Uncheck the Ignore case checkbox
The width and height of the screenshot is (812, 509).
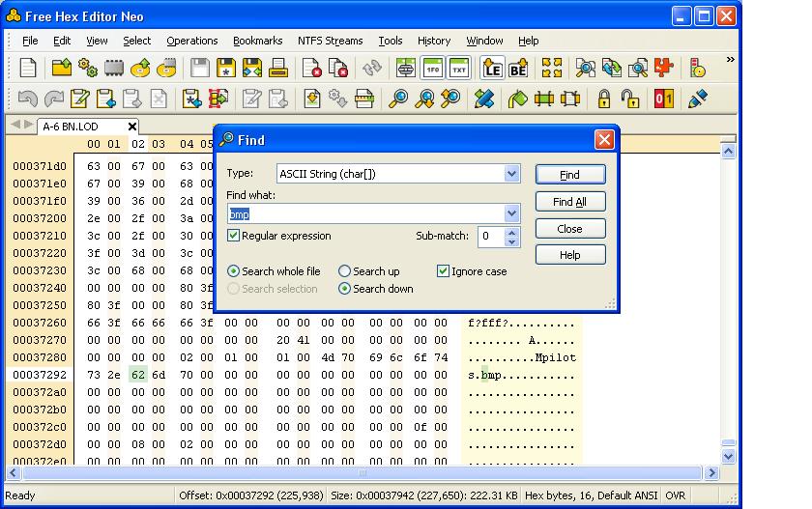443,271
